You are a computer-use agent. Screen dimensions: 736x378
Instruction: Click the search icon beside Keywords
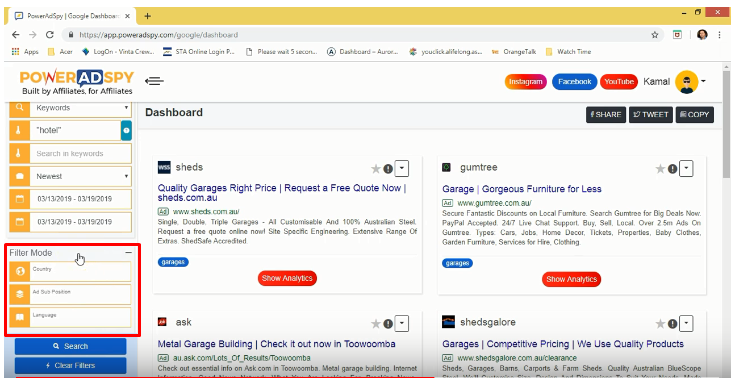(x=19, y=108)
